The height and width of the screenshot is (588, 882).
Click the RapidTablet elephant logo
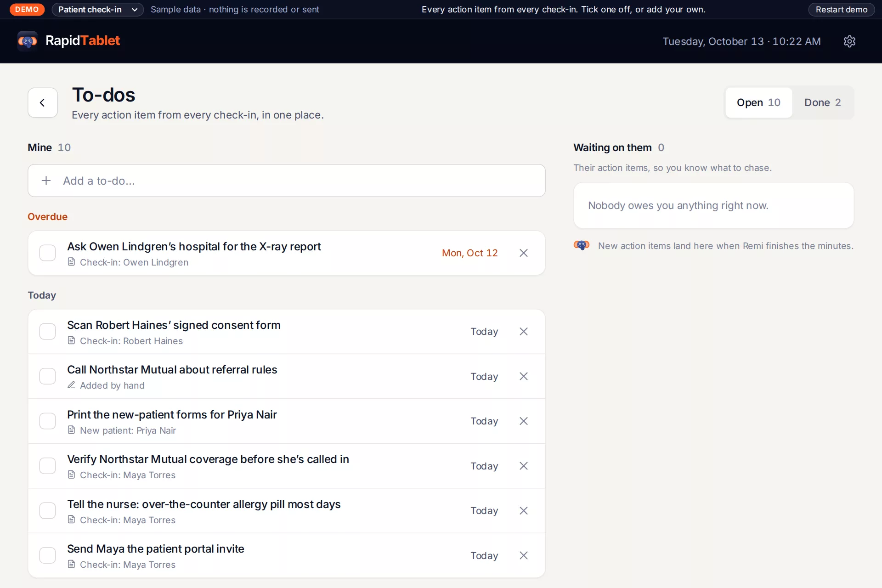(x=28, y=41)
